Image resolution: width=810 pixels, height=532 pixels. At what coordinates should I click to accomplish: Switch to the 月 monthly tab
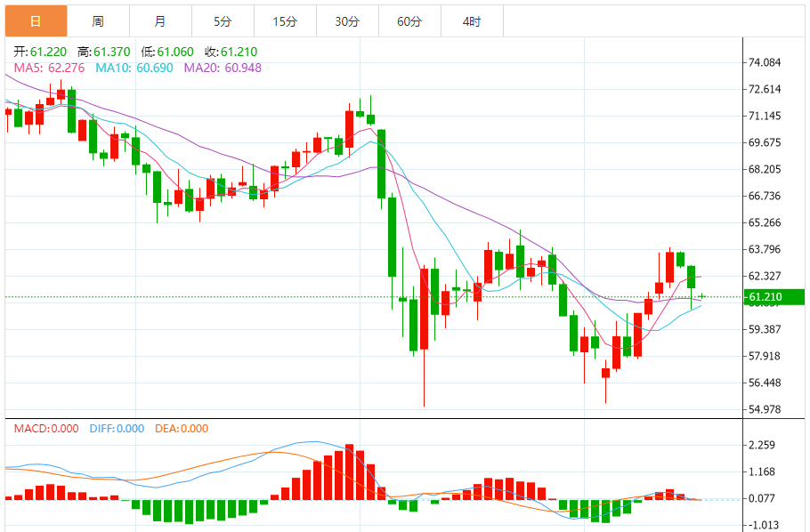160,21
